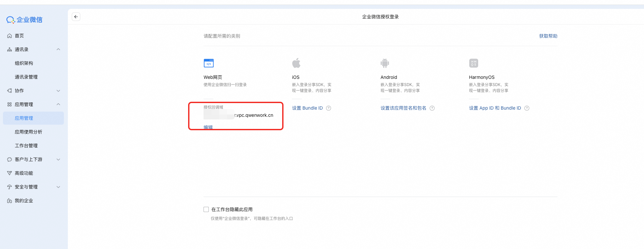Click 设置 App ID 和 Bundle ID link

point(495,108)
